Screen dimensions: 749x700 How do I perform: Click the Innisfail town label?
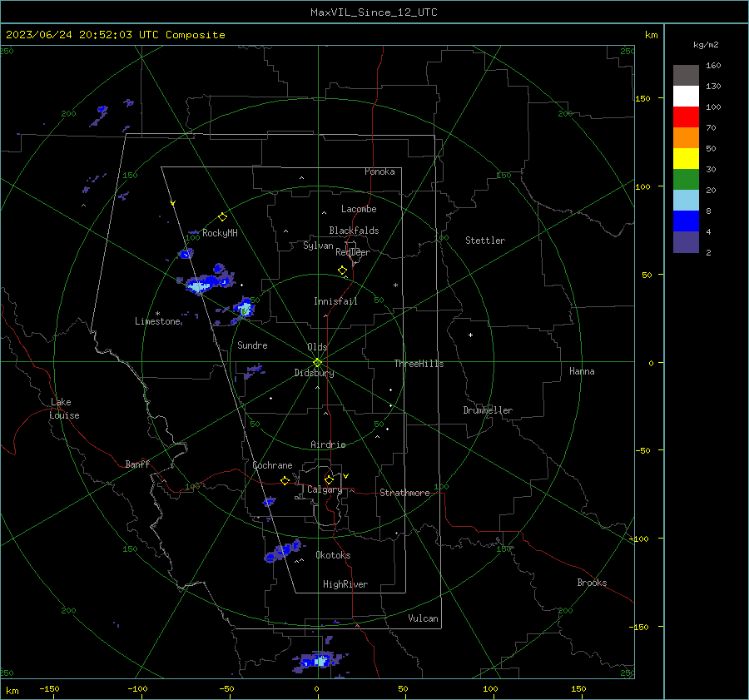coord(335,301)
